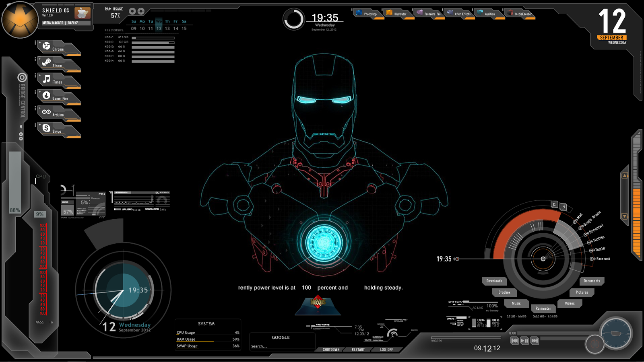The width and height of the screenshot is (644, 362).
Task: Open the Videos folder tab
Action: 570,303
